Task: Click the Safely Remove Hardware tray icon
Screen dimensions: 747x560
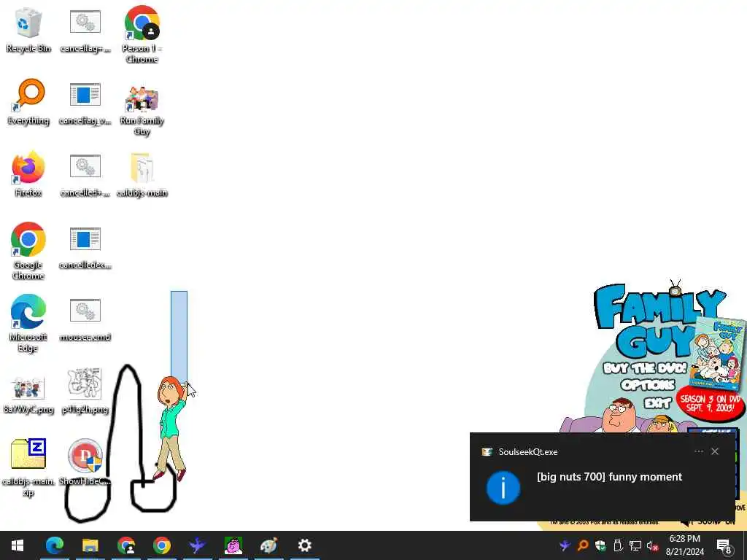Action: [x=618, y=545]
